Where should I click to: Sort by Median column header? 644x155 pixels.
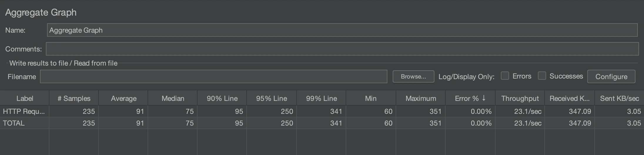pyautogui.click(x=173, y=99)
